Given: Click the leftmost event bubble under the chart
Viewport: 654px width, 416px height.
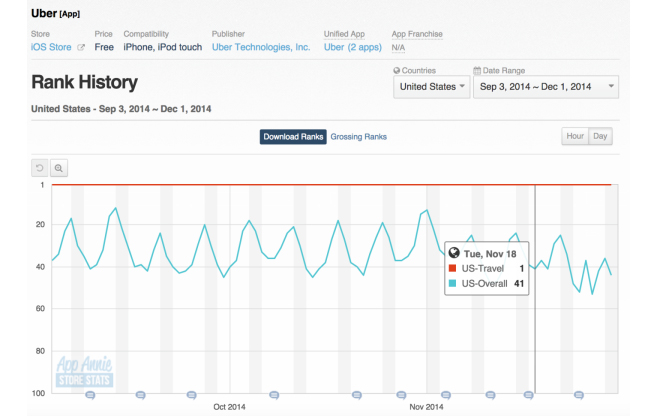Looking at the screenshot, I should (90, 395).
